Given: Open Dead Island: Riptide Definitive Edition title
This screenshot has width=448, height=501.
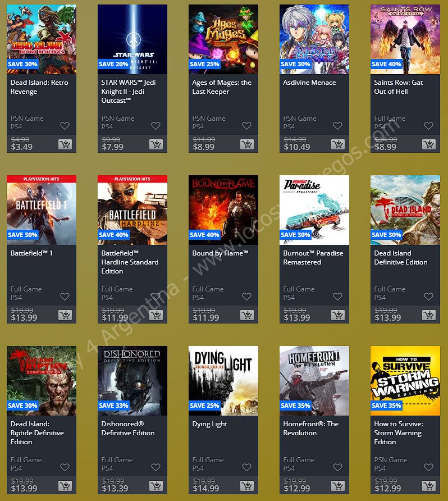Looking at the screenshot, I should point(37,433).
